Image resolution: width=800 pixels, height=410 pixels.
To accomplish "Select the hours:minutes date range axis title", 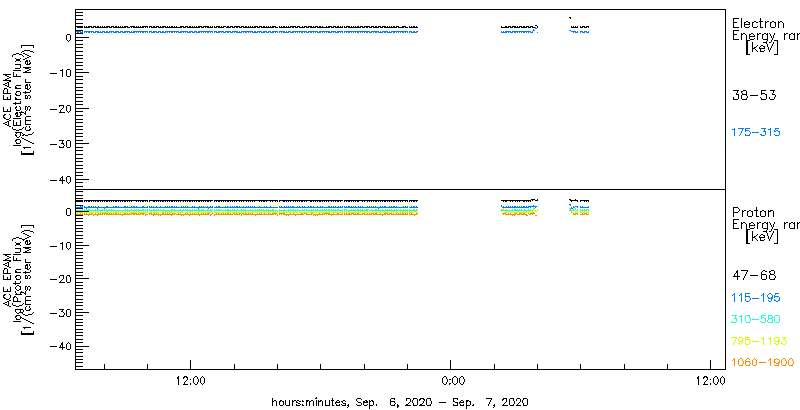I will pyautogui.click(x=399, y=402).
